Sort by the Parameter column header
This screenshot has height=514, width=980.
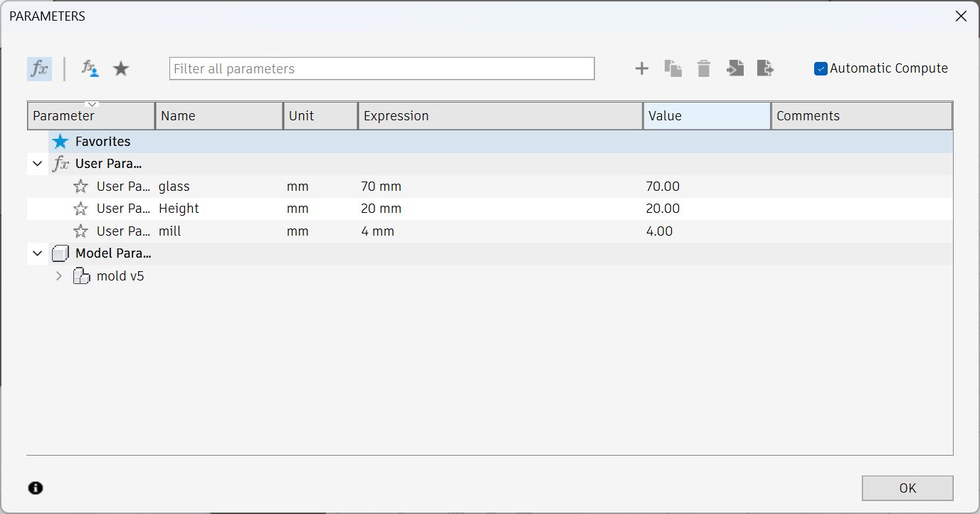click(91, 116)
